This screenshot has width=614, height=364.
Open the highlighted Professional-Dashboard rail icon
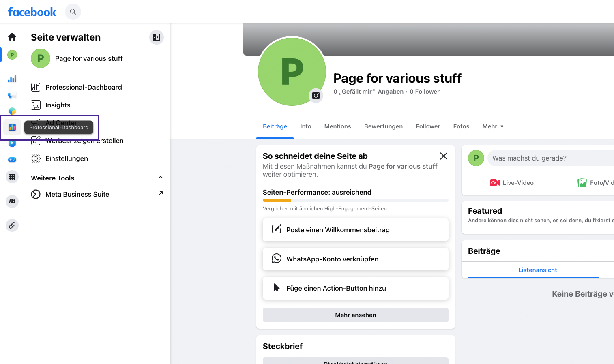click(x=12, y=127)
